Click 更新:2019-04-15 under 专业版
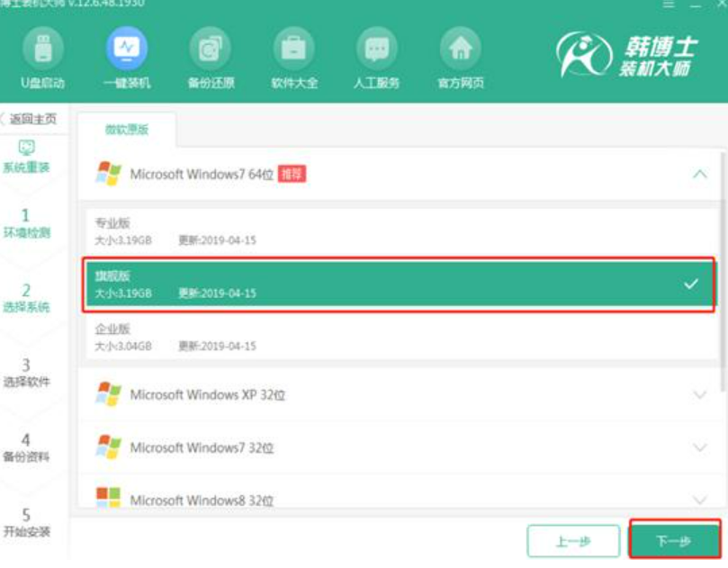The image size is (728, 568). click(217, 240)
